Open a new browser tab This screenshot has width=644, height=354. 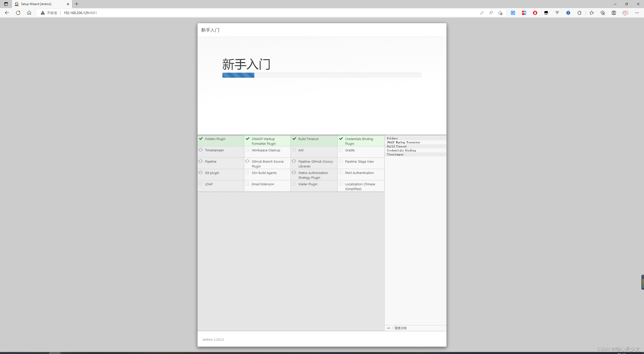[x=77, y=4]
